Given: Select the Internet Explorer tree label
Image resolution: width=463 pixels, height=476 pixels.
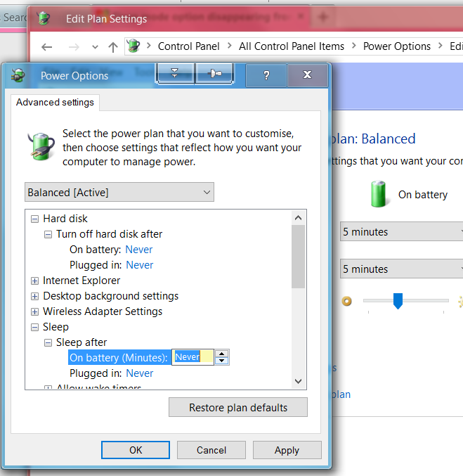Looking at the screenshot, I should 81,281.
